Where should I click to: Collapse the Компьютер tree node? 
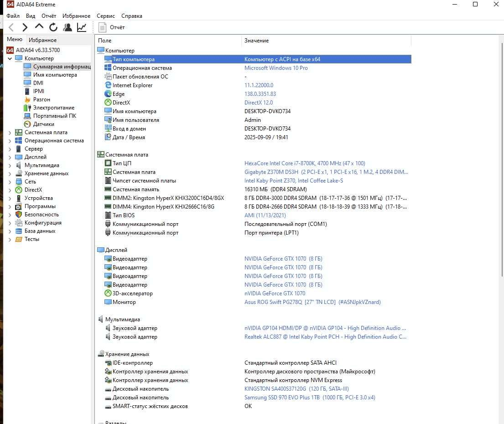click(10, 58)
